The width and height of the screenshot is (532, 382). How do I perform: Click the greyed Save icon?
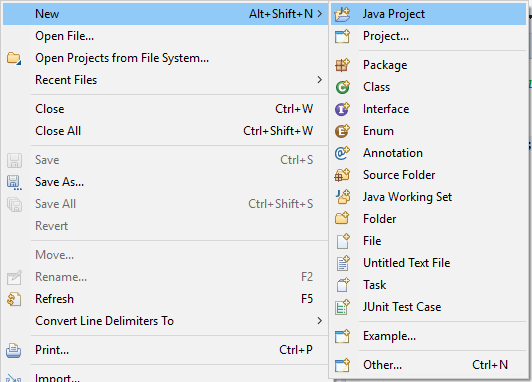(x=14, y=160)
